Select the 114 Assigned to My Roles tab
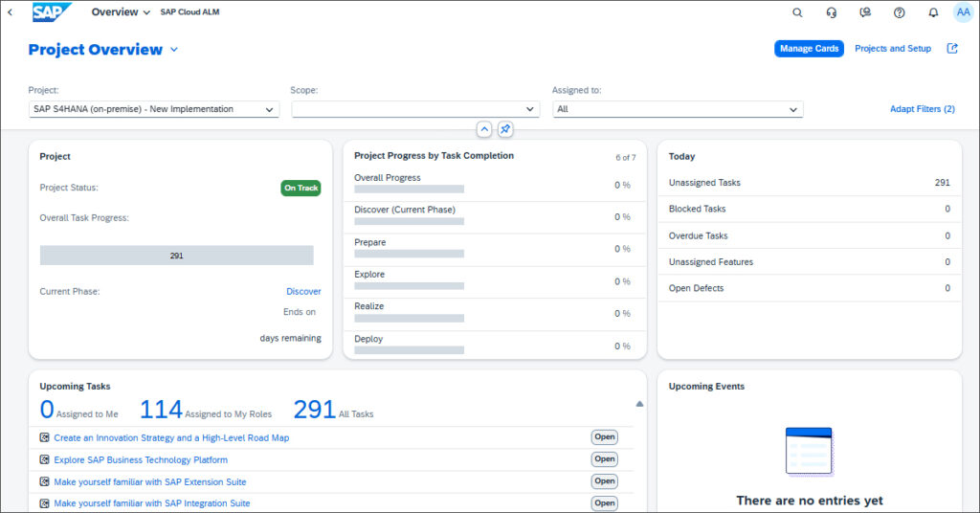This screenshot has height=513, width=980. [x=206, y=410]
